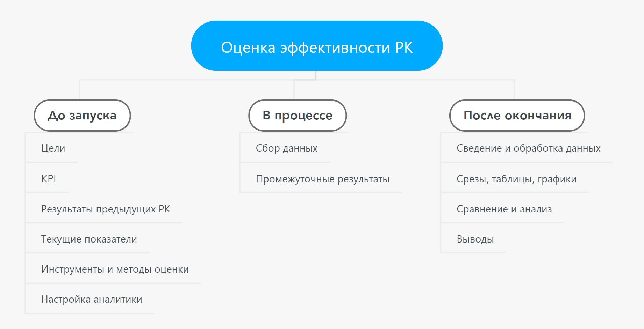The height and width of the screenshot is (329, 644).
Task: Select "Сведение и обработка данных" item
Action: (x=528, y=148)
